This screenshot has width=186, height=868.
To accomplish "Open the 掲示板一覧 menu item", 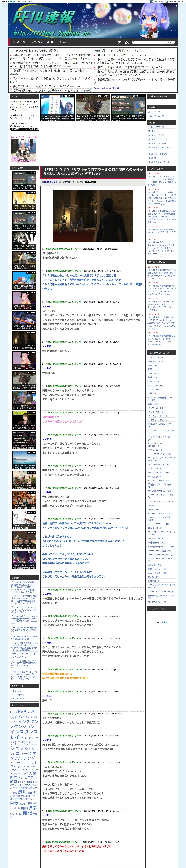I will (x=19, y=42).
